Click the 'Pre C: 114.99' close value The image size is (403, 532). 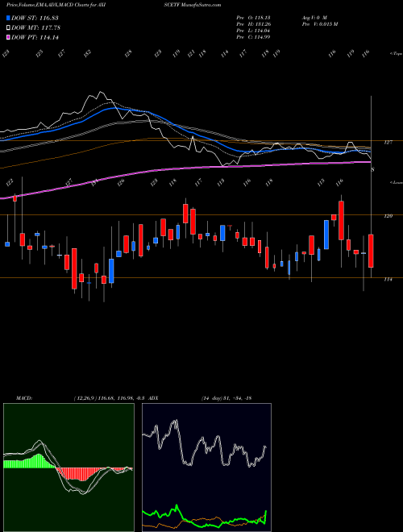(253, 37)
